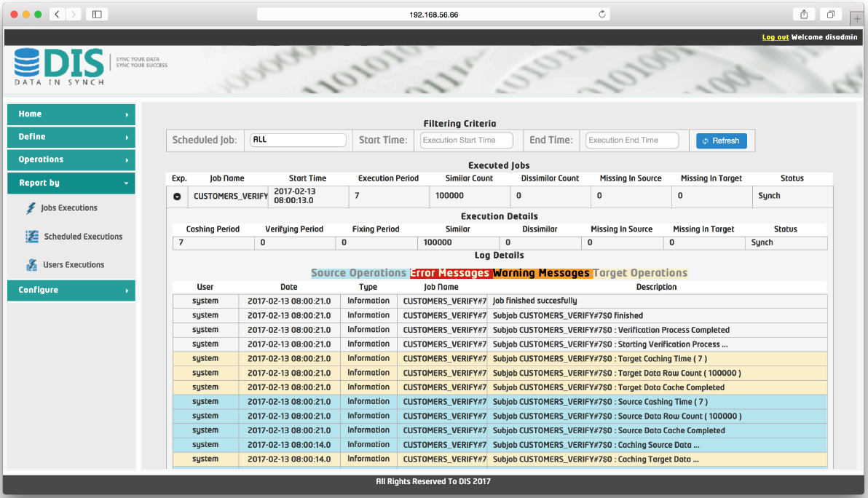Select the 'Caching Source Data' log row
The height and width of the screenshot is (498, 868).
pos(500,446)
